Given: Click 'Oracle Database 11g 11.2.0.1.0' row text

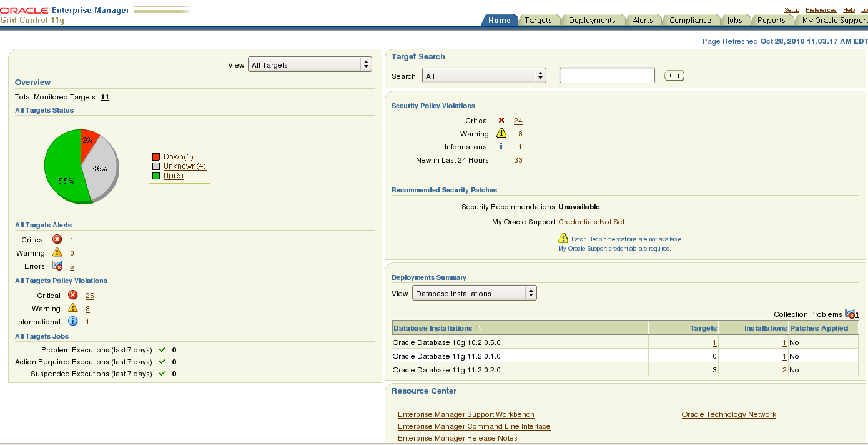Looking at the screenshot, I should [x=446, y=356].
